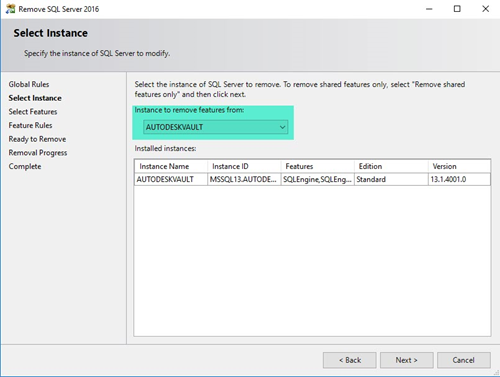The width and height of the screenshot is (500, 377).
Task: Sort by the Edition column header
Action: pyautogui.click(x=391, y=166)
